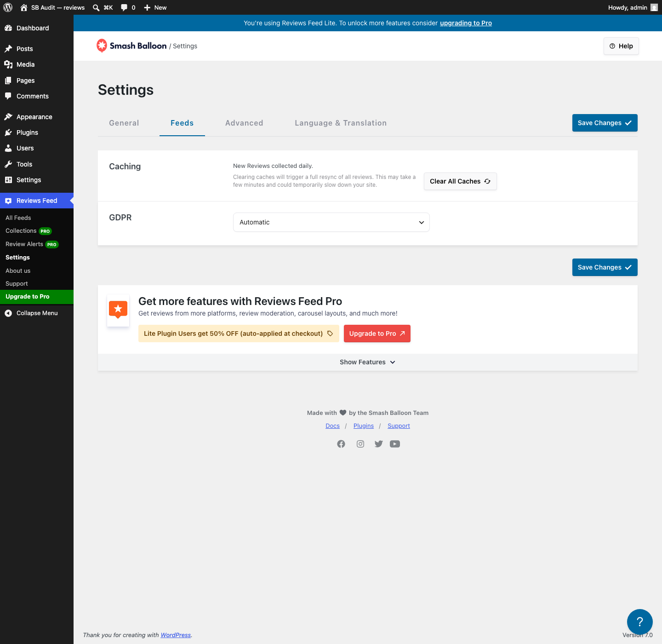Open the round blue help question bubble
This screenshot has height=644, width=662.
[640, 622]
